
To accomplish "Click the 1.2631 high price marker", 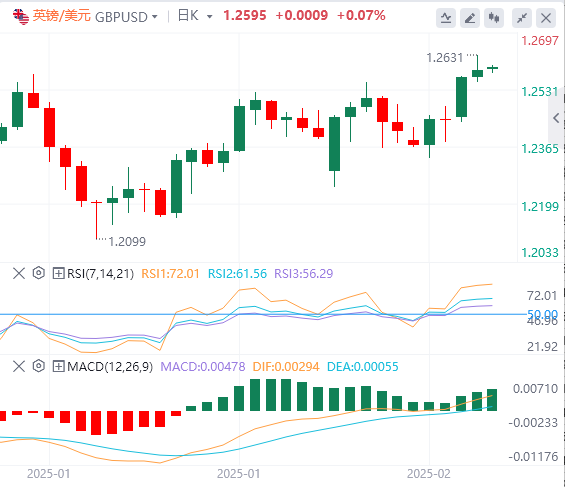I will click(445, 58).
